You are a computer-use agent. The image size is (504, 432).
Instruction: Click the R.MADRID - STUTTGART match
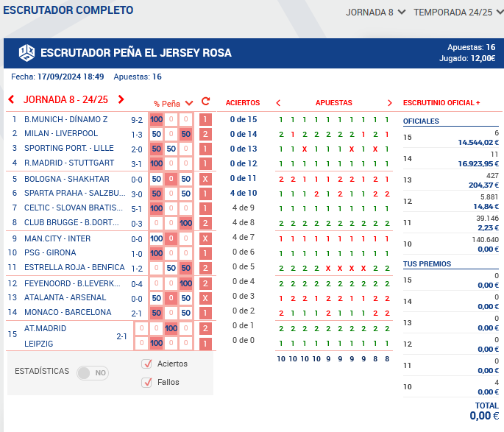click(69, 163)
